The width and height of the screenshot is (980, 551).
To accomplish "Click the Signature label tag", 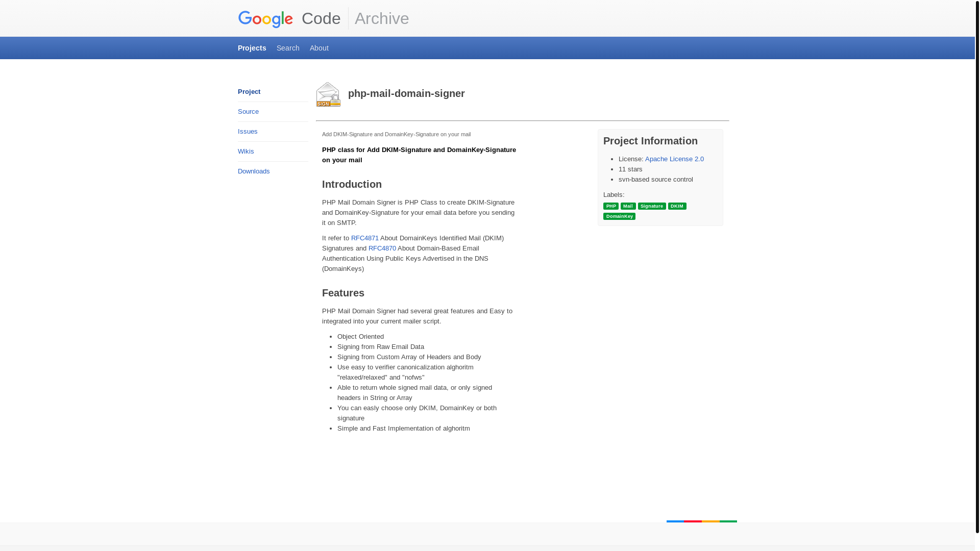I will click(652, 206).
